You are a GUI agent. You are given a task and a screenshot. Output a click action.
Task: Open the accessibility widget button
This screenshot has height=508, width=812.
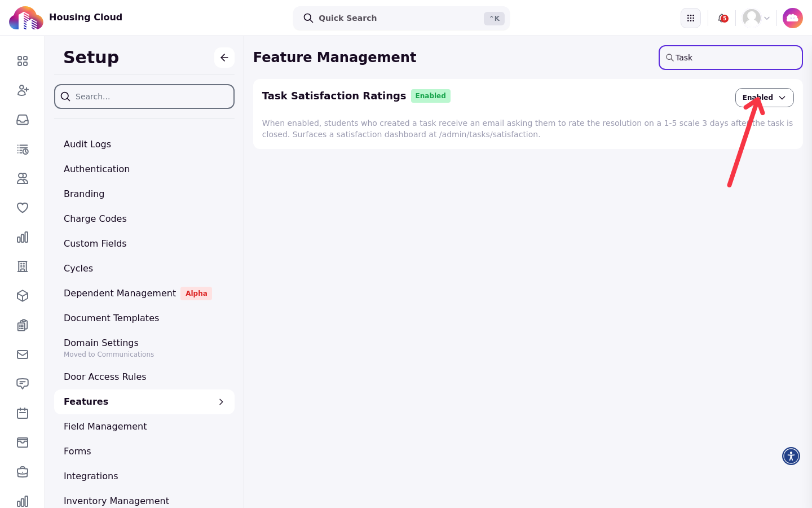click(x=791, y=456)
